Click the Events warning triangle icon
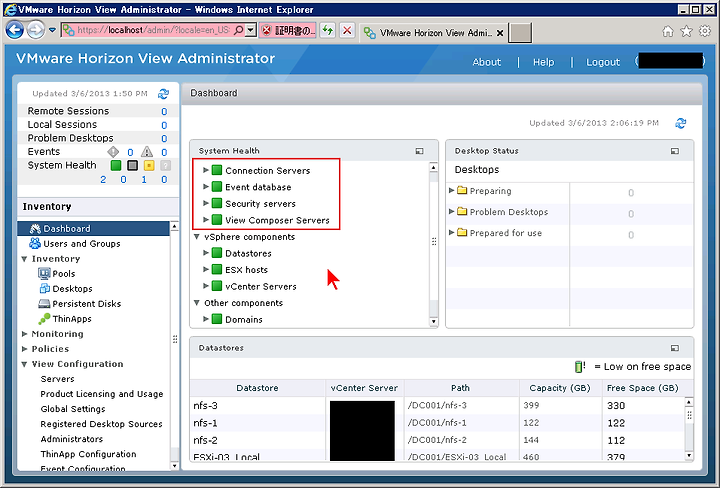 click(x=147, y=151)
